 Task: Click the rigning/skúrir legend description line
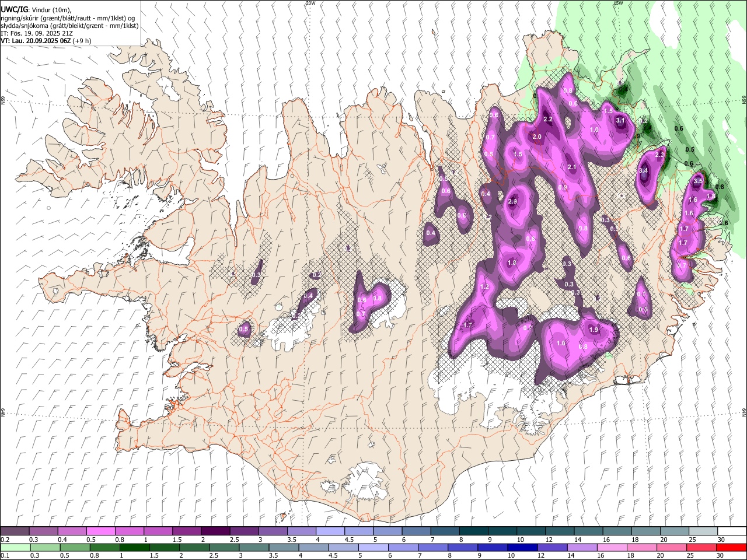pyautogui.click(x=68, y=18)
